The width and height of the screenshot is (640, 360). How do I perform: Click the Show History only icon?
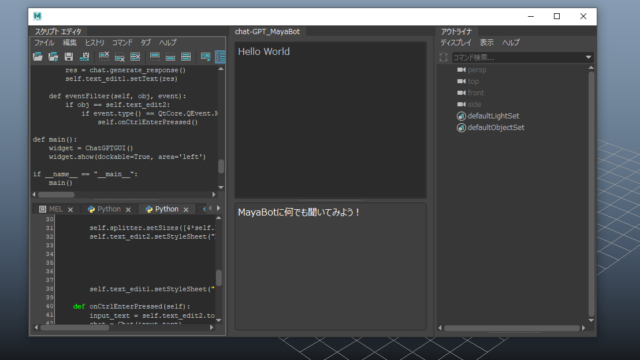click(x=155, y=57)
